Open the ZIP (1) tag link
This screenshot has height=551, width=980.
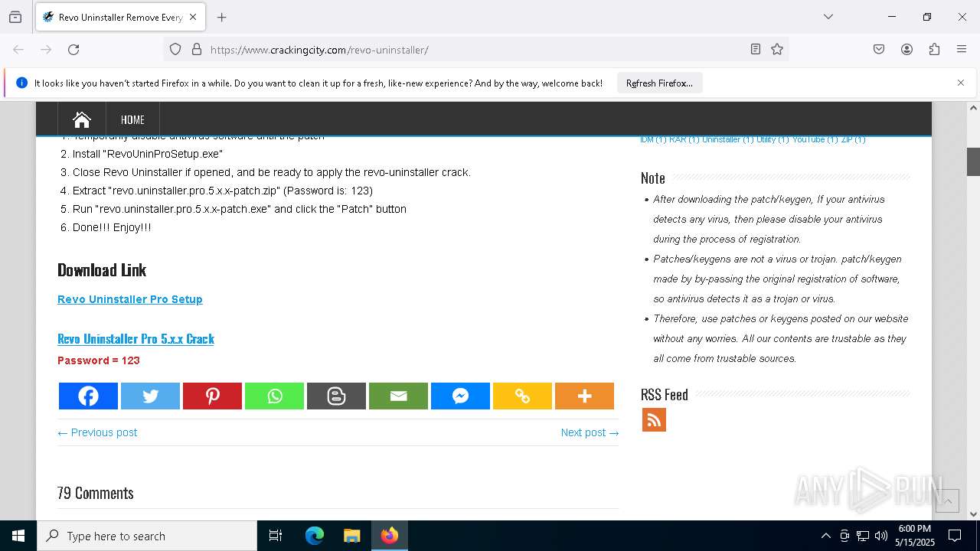pos(853,139)
